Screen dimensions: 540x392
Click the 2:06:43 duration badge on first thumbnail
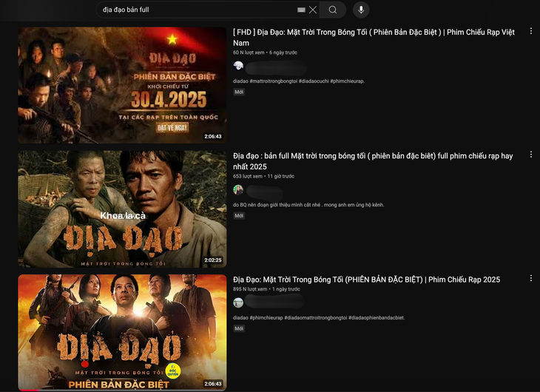213,136
